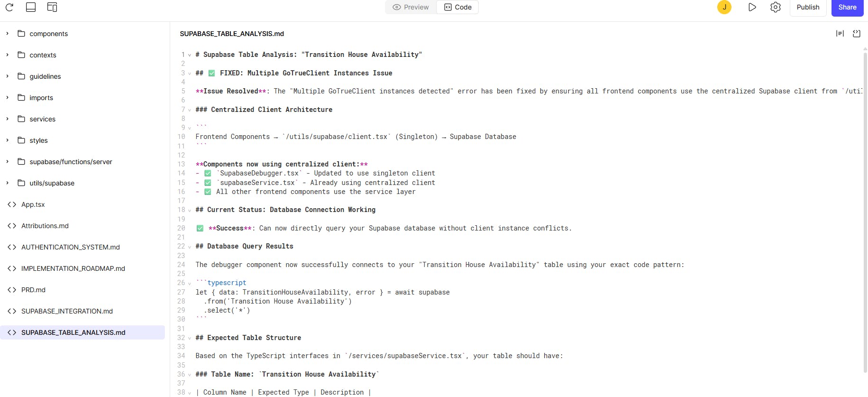Screen dimensions: 868x397
Task: Click the refresh icon in top bar
Action: [x=9, y=7]
